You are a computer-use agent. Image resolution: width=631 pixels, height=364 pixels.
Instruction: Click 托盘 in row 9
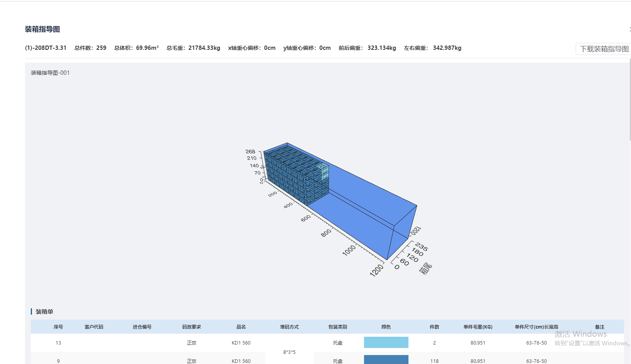338,361
